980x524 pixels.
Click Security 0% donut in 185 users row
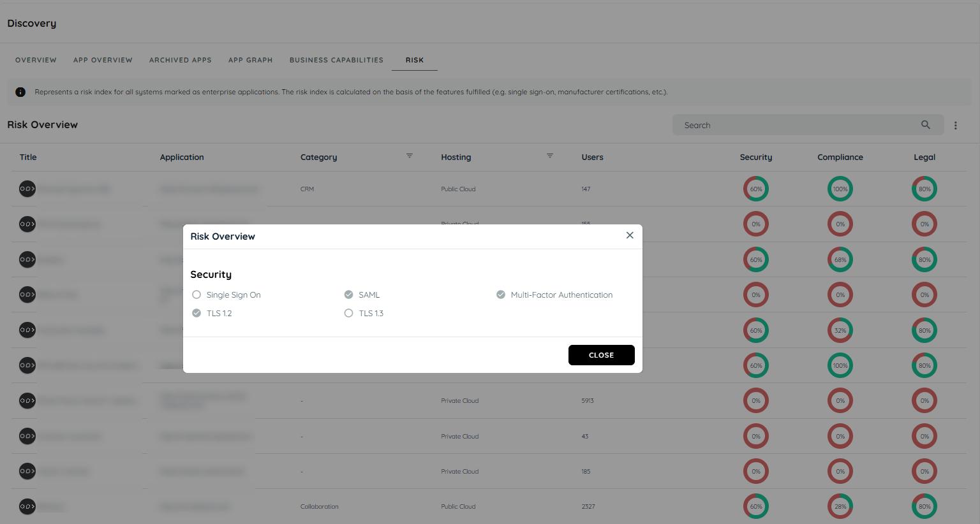point(756,471)
